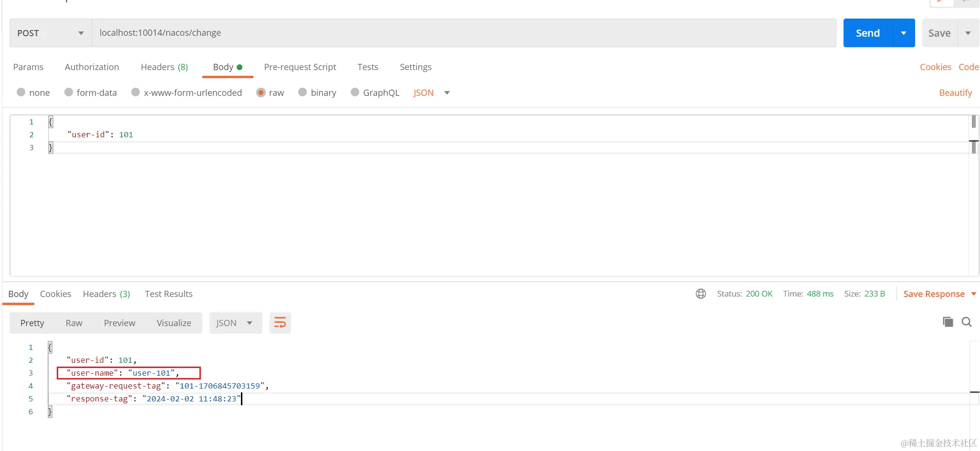Open the request body JSON format dropdown
The image size is (980, 451).
coord(431,92)
